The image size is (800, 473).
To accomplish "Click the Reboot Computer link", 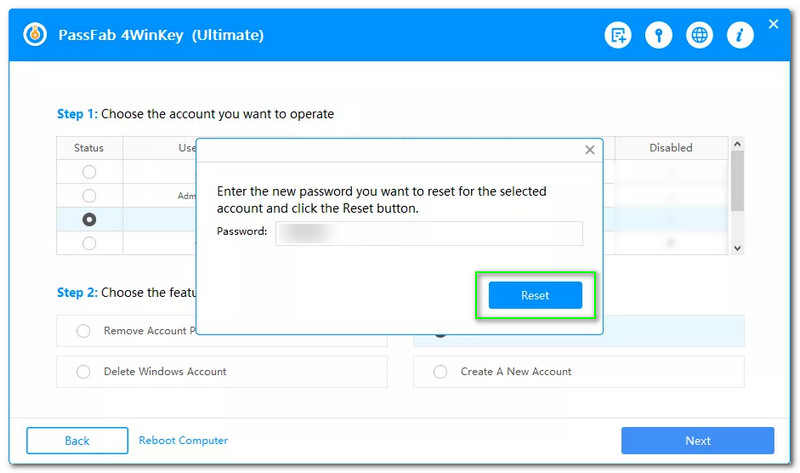I will (183, 441).
